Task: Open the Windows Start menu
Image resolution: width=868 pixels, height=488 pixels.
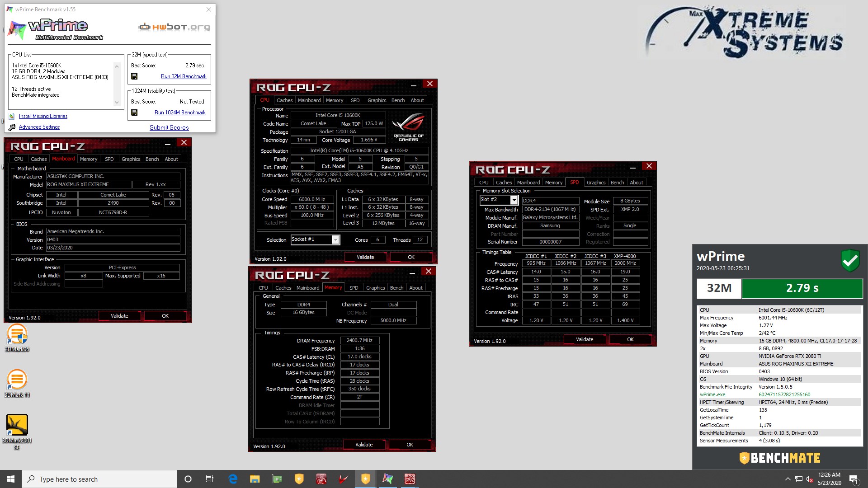Action: coord(11,479)
